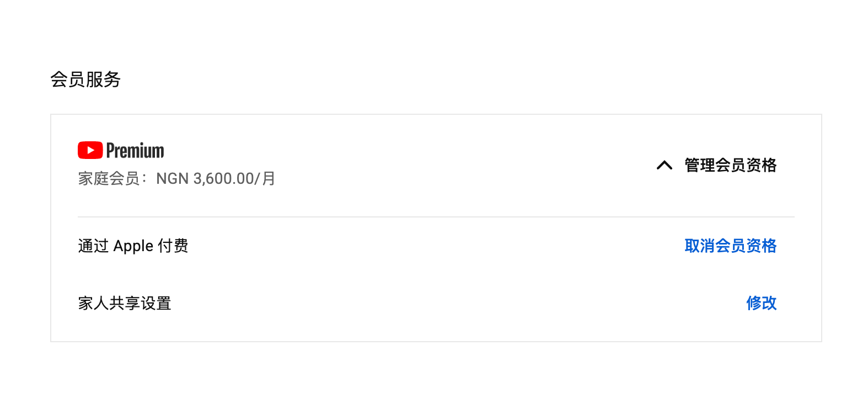
Task: Click the Premium wordmark
Action: [135, 151]
